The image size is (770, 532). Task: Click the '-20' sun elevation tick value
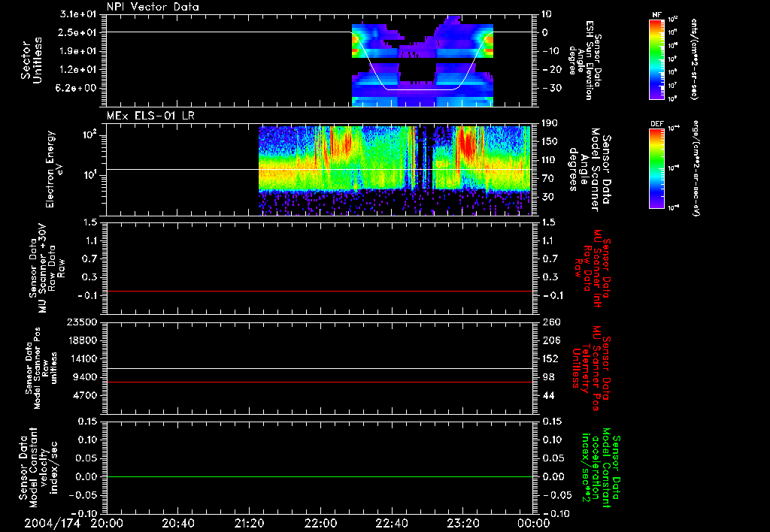pyautogui.click(x=551, y=70)
